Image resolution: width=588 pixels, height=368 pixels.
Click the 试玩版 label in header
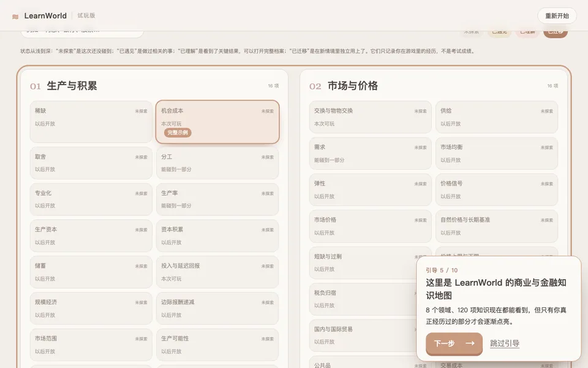(86, 15)
